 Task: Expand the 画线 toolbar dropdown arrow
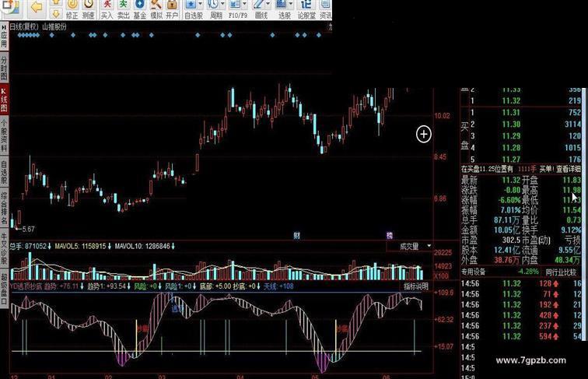268,4
